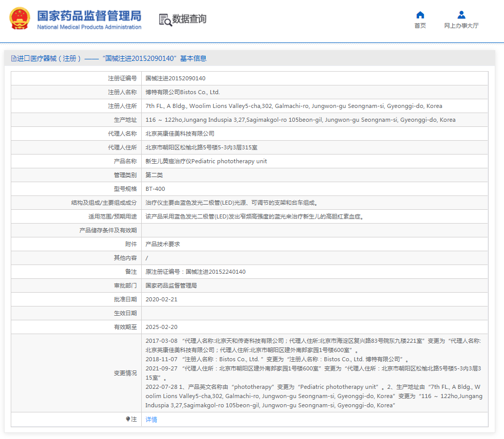
Task: Click the expiry date 2025-02-20
Action: point(161,327)
